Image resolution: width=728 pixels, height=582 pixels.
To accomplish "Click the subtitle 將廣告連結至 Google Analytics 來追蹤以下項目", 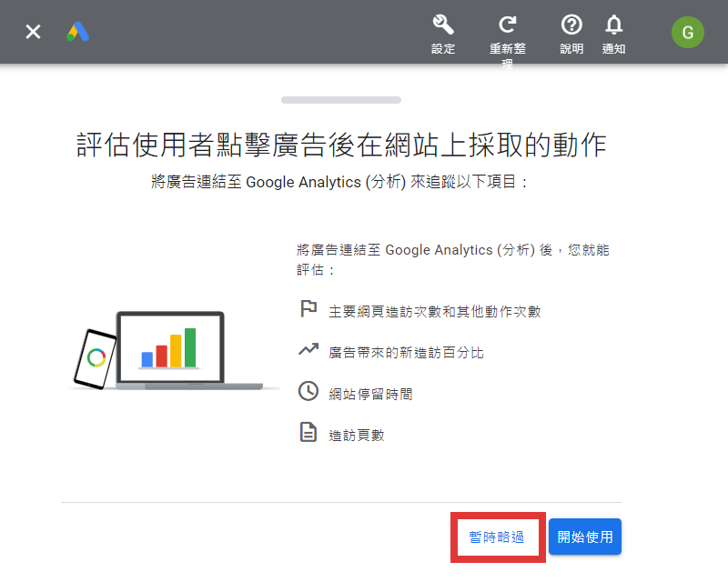I will click(x=339, y=182).
